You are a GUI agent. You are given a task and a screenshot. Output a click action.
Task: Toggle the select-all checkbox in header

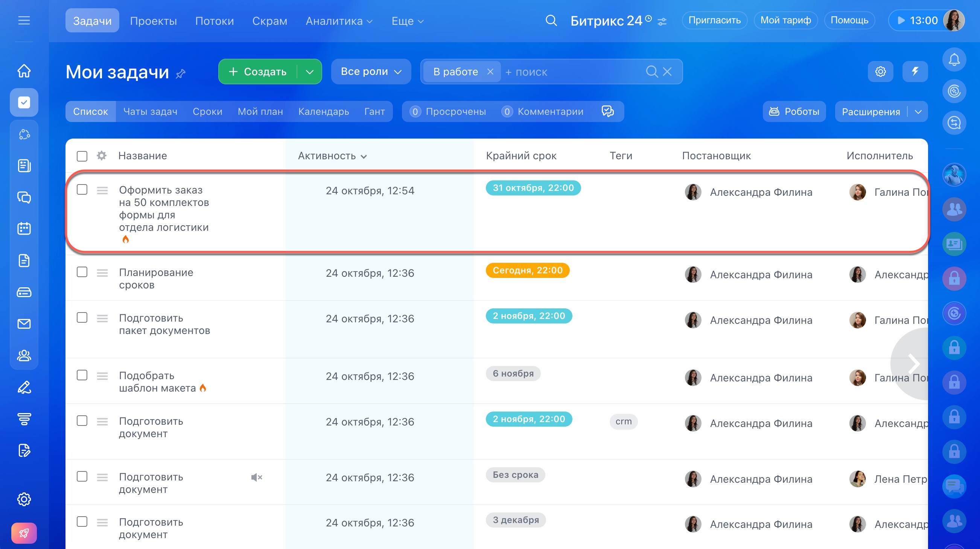82,156
